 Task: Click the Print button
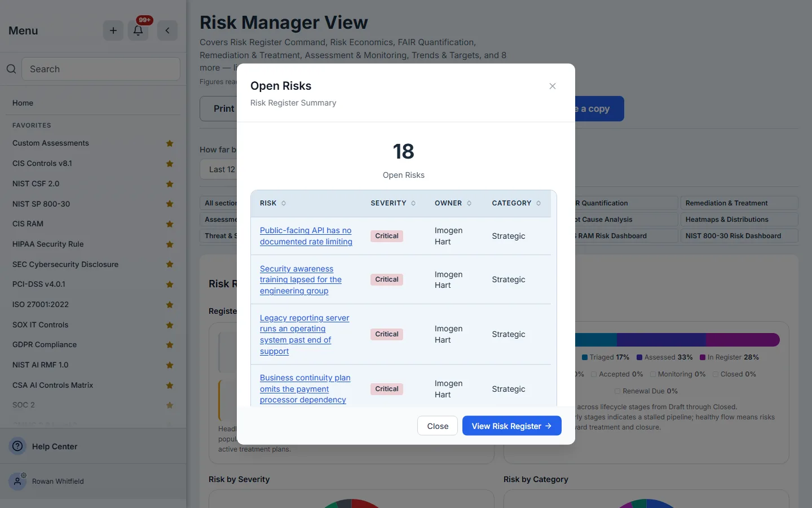click(x=219, y=109)
